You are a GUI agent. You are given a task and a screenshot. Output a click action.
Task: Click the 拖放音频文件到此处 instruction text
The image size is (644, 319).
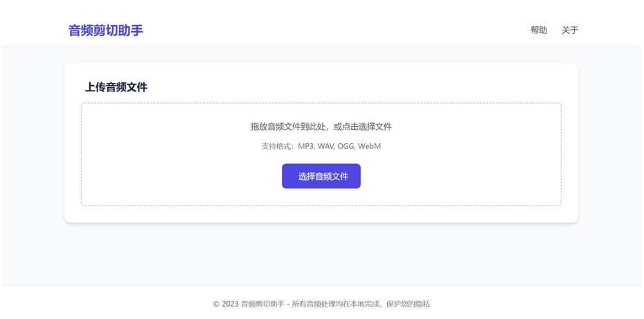tap(290, 127)
